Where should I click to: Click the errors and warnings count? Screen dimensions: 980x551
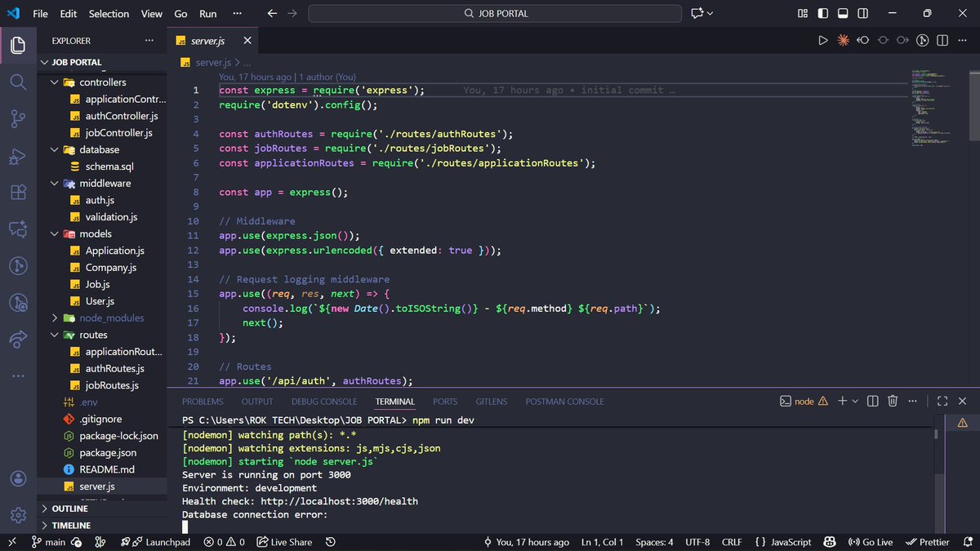click(225, 542)
